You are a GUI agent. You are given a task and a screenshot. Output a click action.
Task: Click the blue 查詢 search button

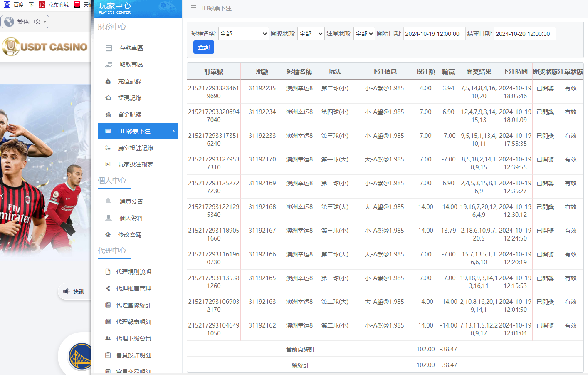pos(203,47)
